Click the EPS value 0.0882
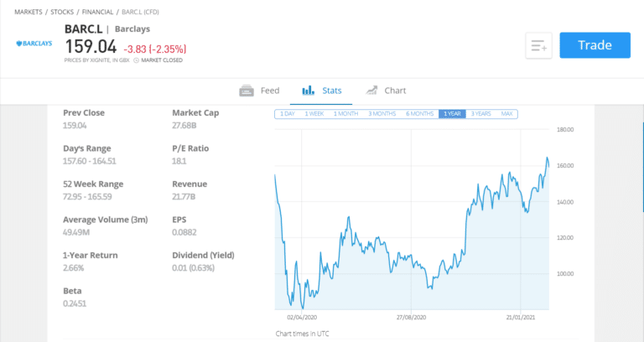 pyautogui.click(x=184, y=232)
